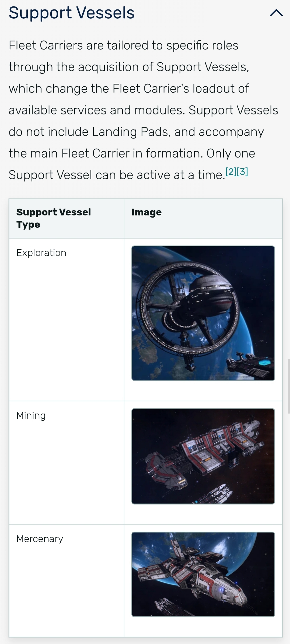Select the Image column header
This screenshot has height=644, width=290.
click(x=146, y=212)
